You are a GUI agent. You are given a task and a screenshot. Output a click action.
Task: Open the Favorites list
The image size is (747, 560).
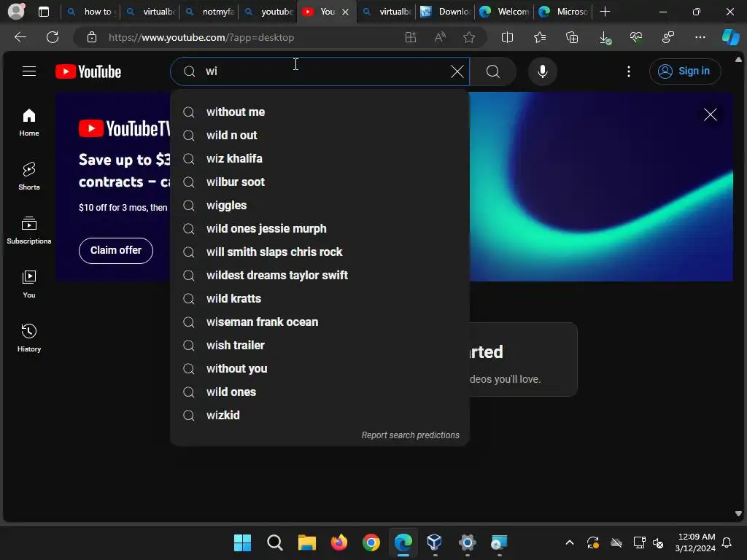coord(540,37)
